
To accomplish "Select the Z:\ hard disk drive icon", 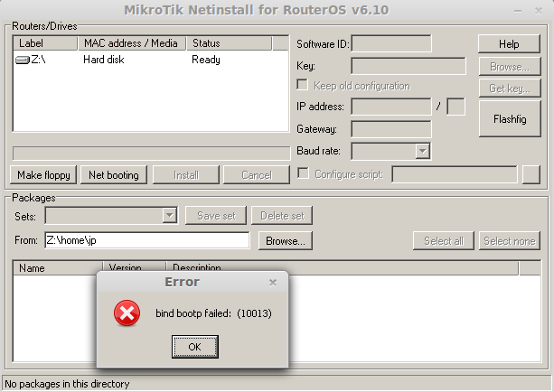I will pyautogui.click(x=23, y=60).
